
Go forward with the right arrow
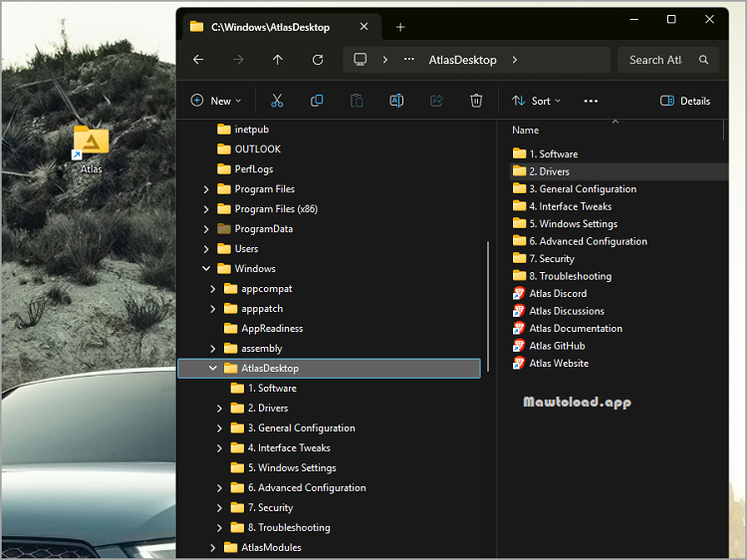[x=238, y=60]
